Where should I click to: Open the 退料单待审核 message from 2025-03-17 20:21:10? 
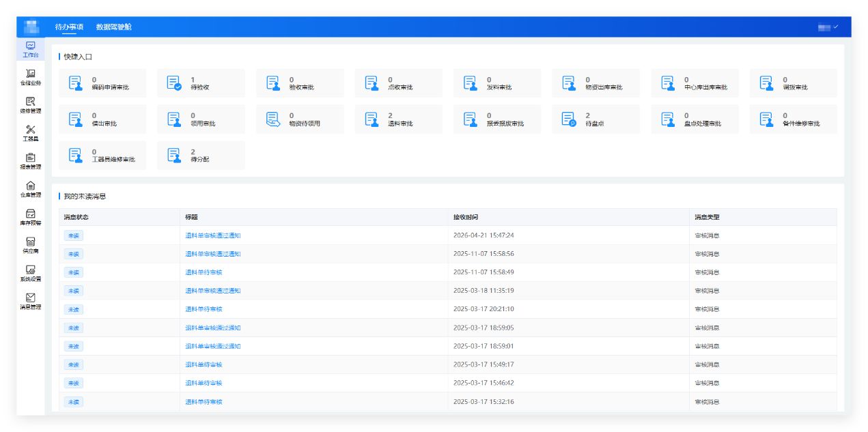[204, 309]
